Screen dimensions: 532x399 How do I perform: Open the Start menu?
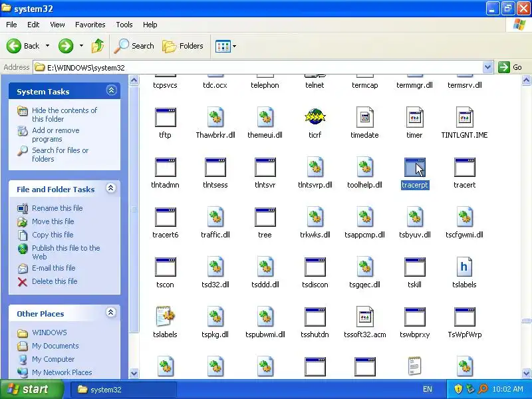coord(31,389)
